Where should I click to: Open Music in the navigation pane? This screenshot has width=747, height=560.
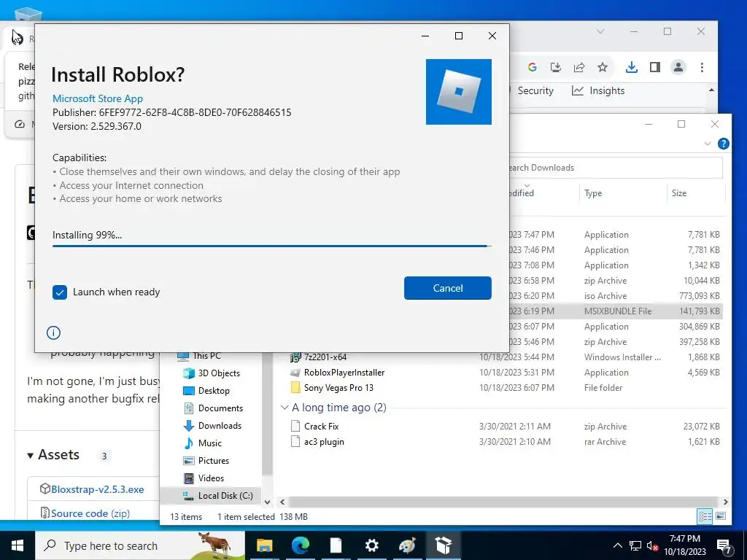coord(209,443)
